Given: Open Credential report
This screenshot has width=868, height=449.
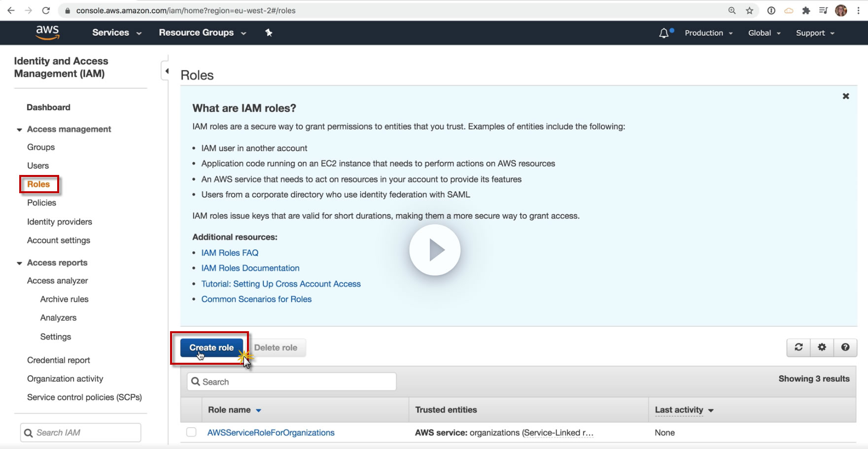Looking at the screenshot, I should (x=59, y=360).
